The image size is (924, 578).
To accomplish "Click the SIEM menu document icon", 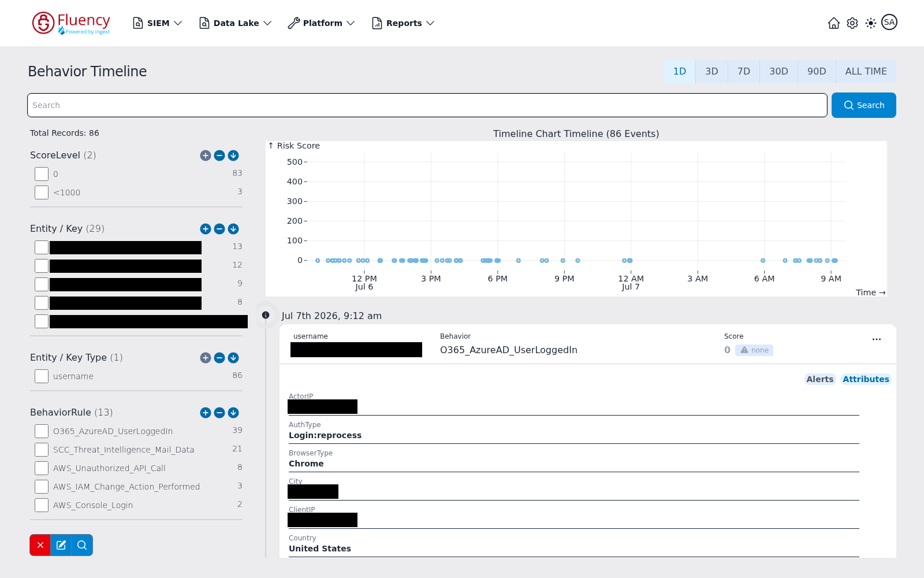I will [138, 23].
